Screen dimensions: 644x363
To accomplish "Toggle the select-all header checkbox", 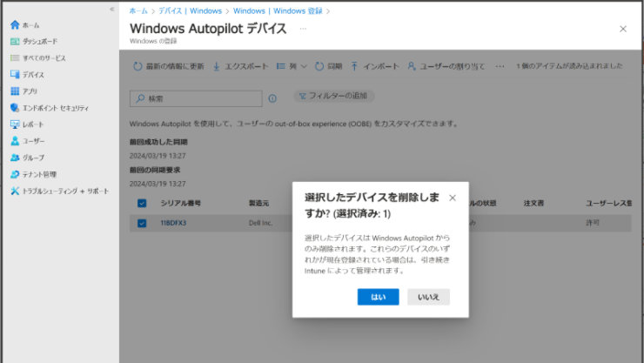I will click(x=142, y=204).
